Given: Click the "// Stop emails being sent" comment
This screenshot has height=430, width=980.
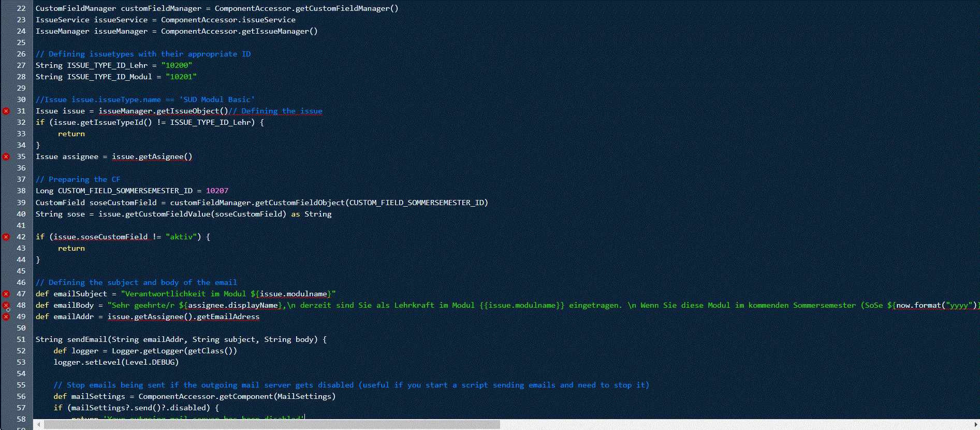Looking at the screenshot, I should pos(351,385).
